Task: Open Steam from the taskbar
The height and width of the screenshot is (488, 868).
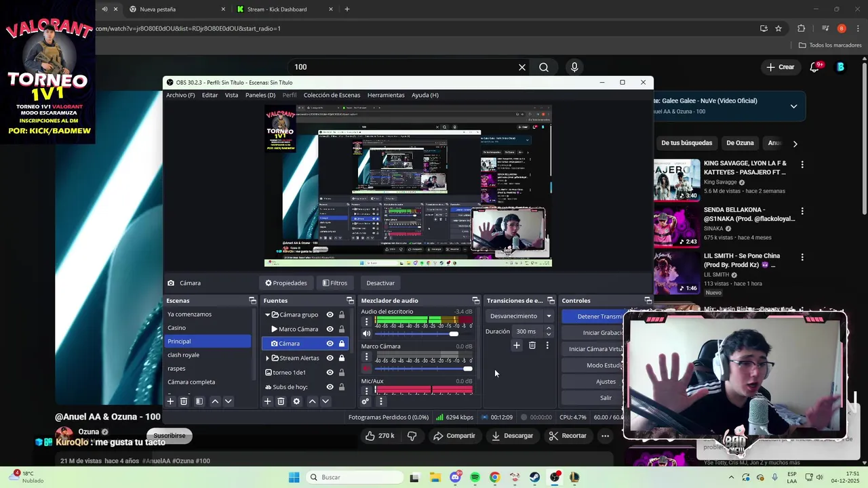Action: click(534, 477)
